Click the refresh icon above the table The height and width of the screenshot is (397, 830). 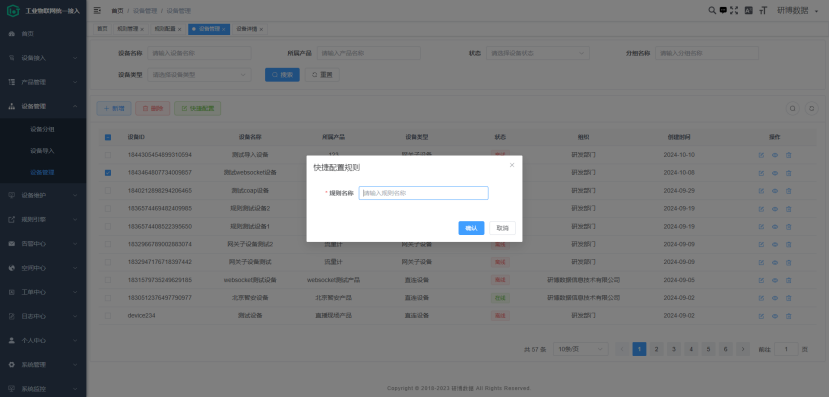[811, 109]
